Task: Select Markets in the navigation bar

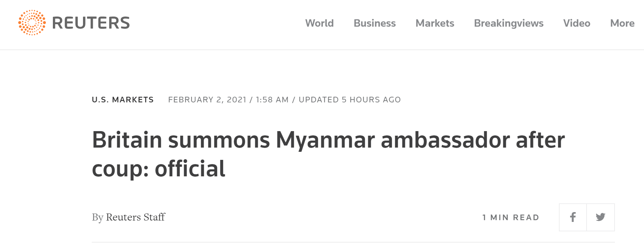Action: point(435,23)
